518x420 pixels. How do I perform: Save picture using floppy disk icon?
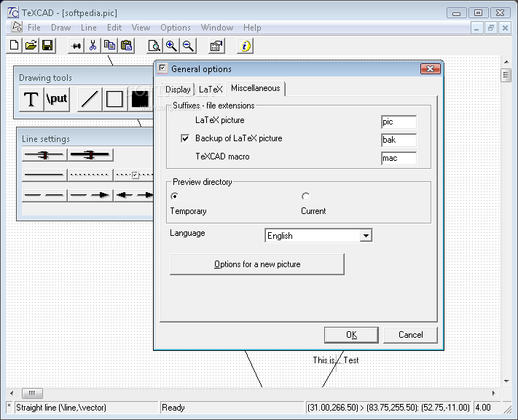[x=47, y=46]
